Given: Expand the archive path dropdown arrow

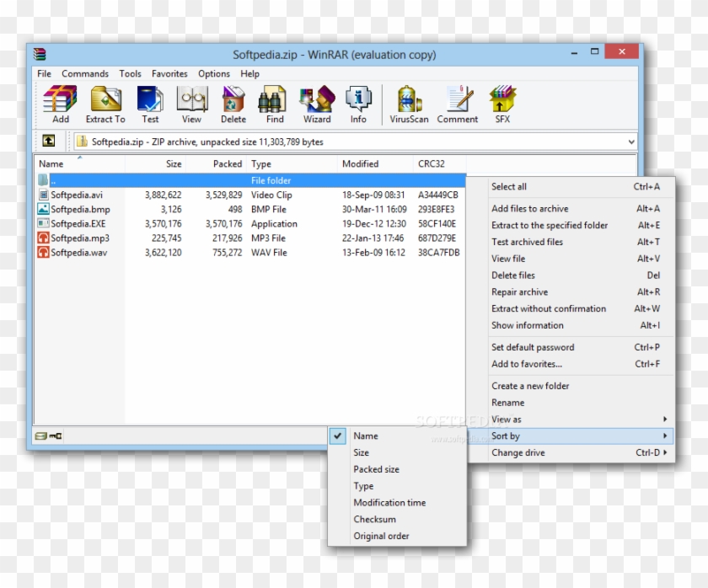Looking at the screenshot, I should 630,142.
